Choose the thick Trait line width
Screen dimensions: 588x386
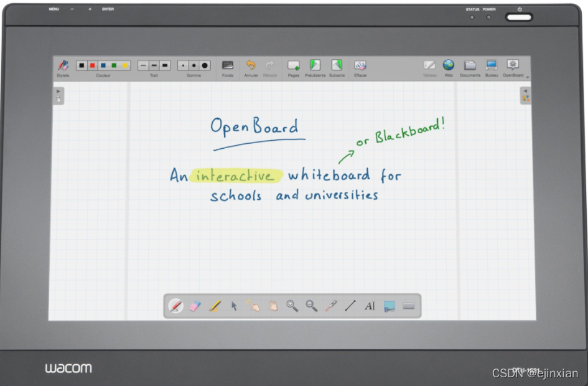coord(165,65)
